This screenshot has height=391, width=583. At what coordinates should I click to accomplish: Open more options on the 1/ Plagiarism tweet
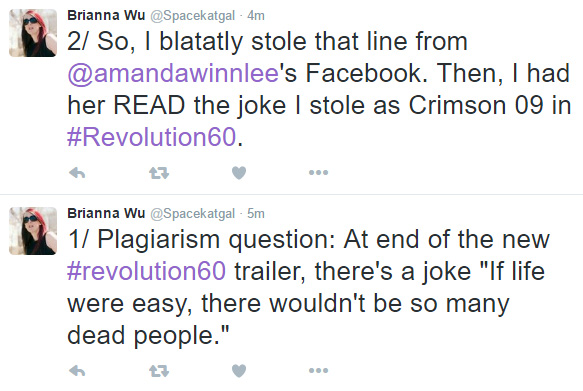[x=319, y=370]
